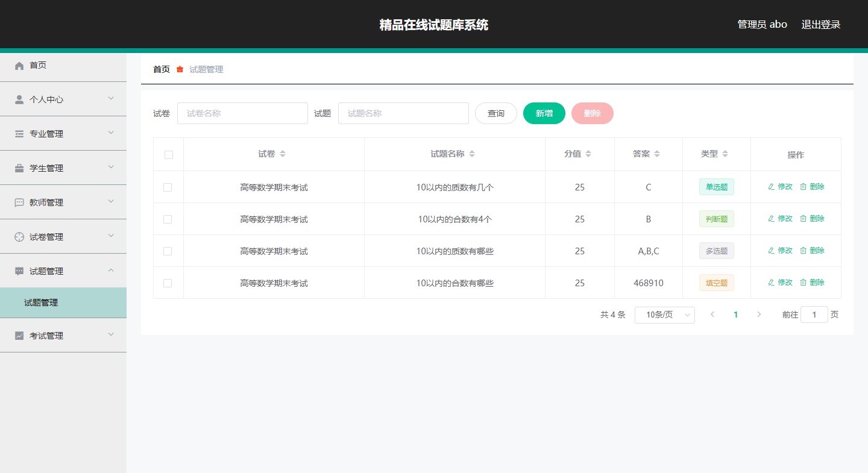Sort the 试卷 column using its sort arrows
The width and height of the screenshot is (868, 473).
(x=283, y=154)
